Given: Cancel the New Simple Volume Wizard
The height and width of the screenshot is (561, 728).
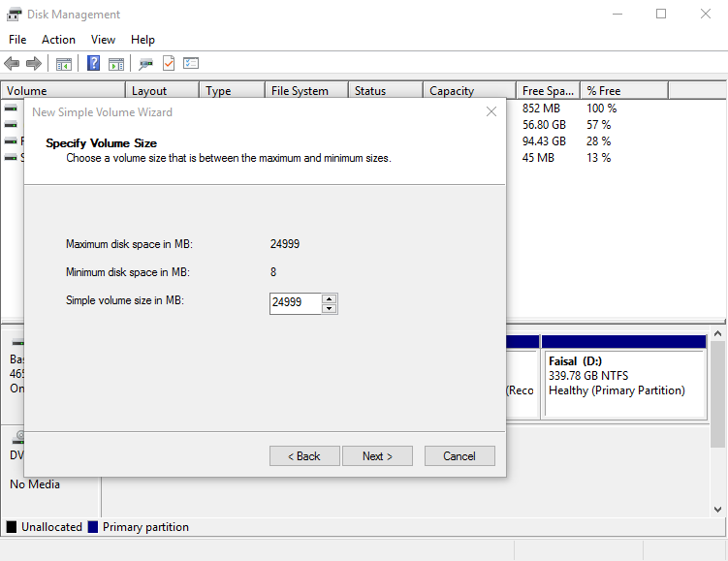Looking at the screenshot, I should point(459,456).
